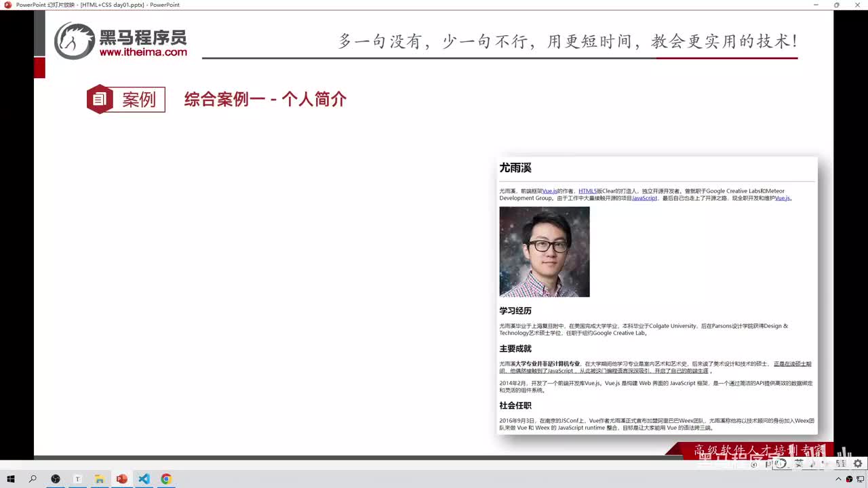Switch to OBS Studio in taskbar
This screenshot has width=868, height=488.
point(56,479)
